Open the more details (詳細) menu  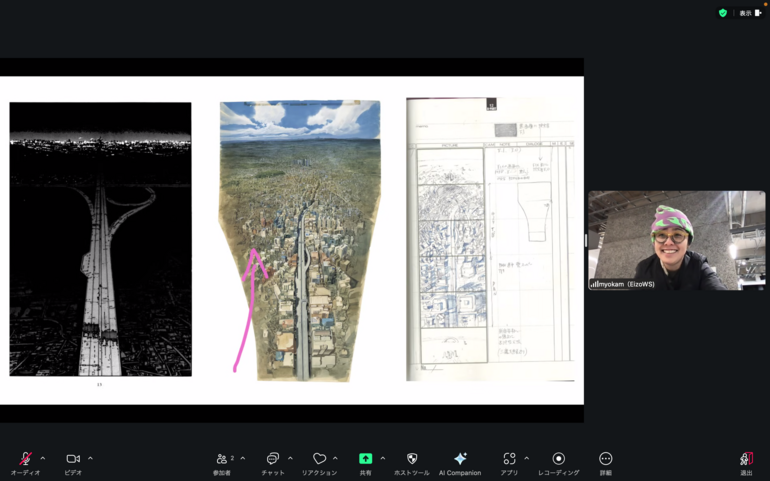(605, 459)
